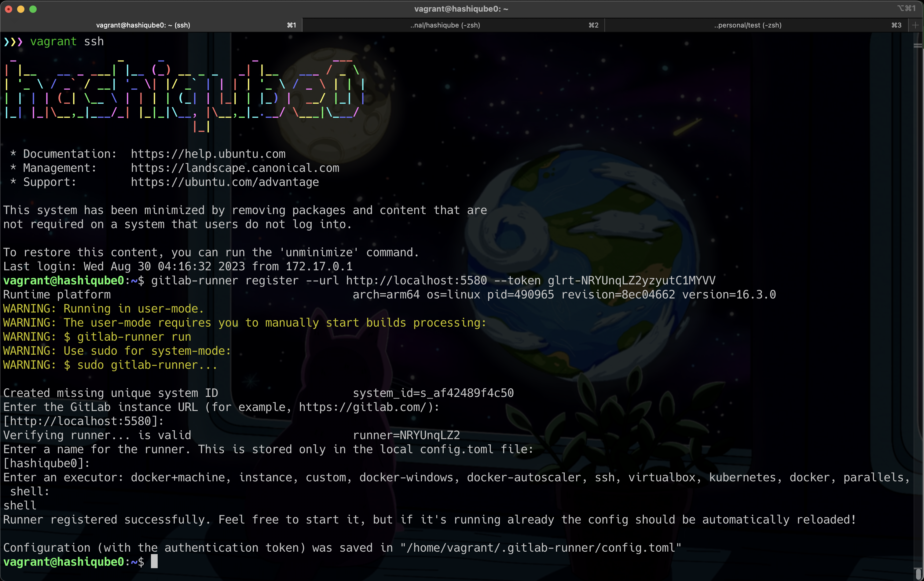Click the glrt-NRYUnqLZ2yzyutC1MYVV token text

click(631, 281)
